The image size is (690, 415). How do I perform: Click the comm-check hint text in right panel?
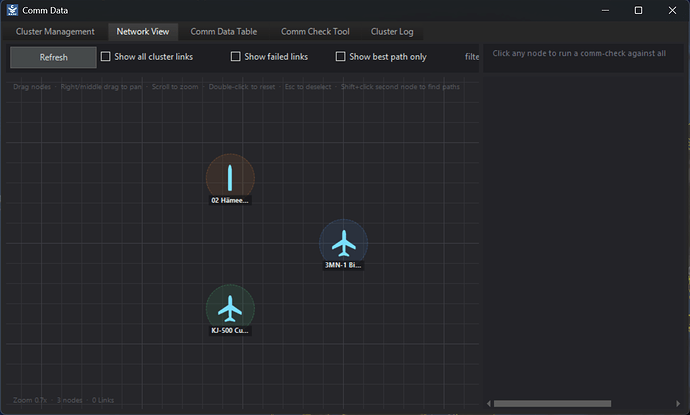pyautogui.click(x=579, y=53)
